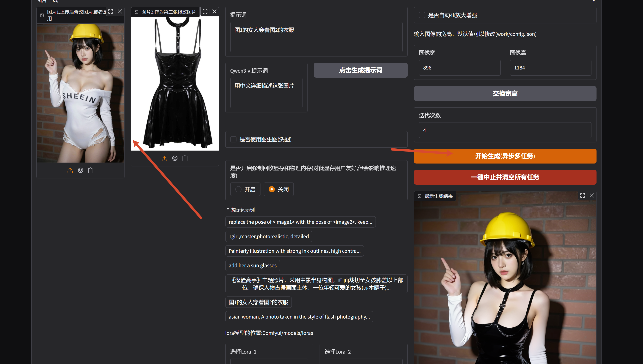Remove image 2 with its X icon

coord(214,11)
